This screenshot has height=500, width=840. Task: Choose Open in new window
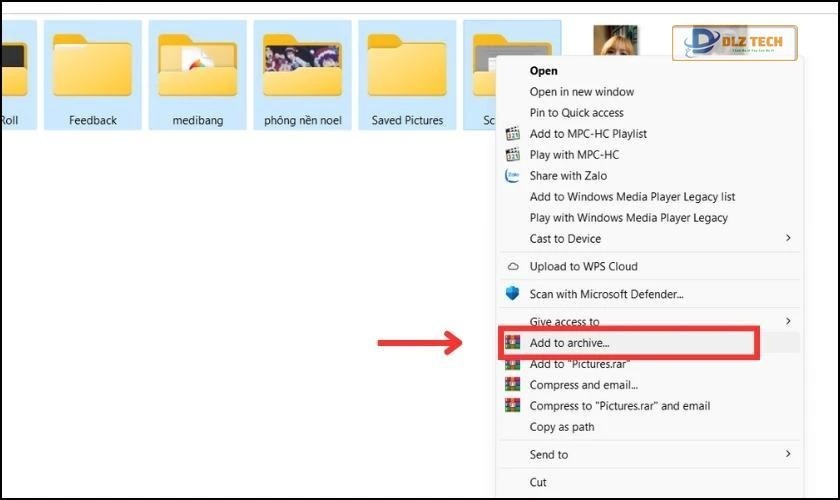pyautogui.click(x=582, y=92)
